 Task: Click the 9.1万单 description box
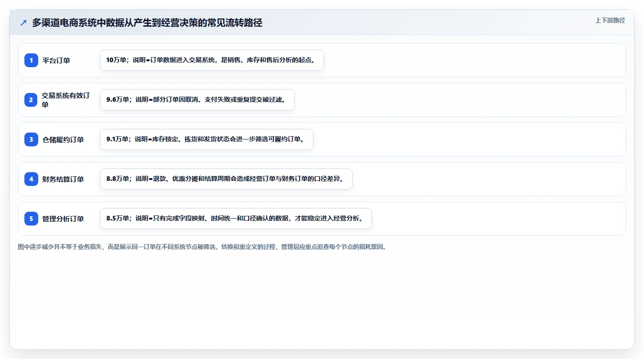point(207,139)
